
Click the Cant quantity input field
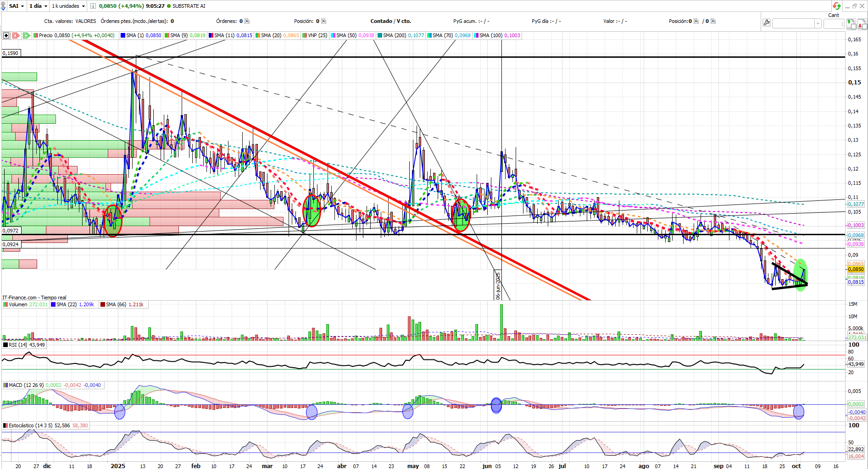point(834,23)
